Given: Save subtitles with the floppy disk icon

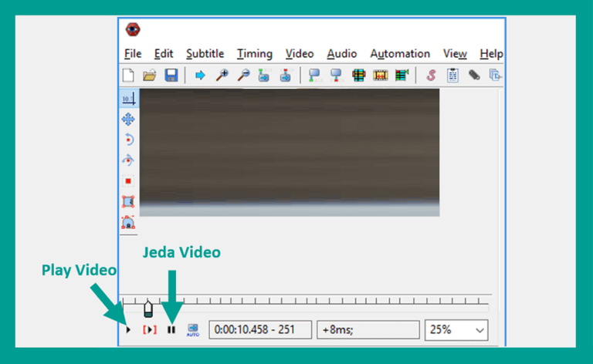Looking at the screenshot, I should click(171, 75).
